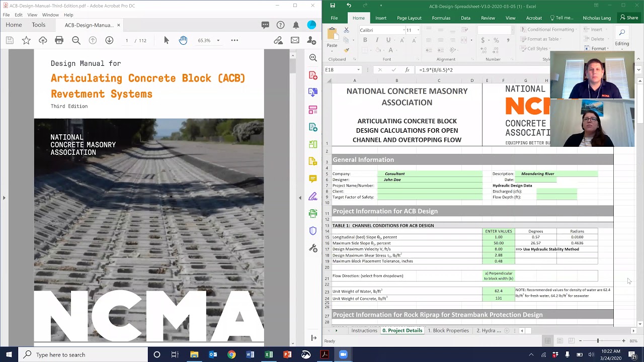Screen dimensions: 644x362
Task: Open Excel's Formulas ribbon tab
Action: [x=441, y=18]
